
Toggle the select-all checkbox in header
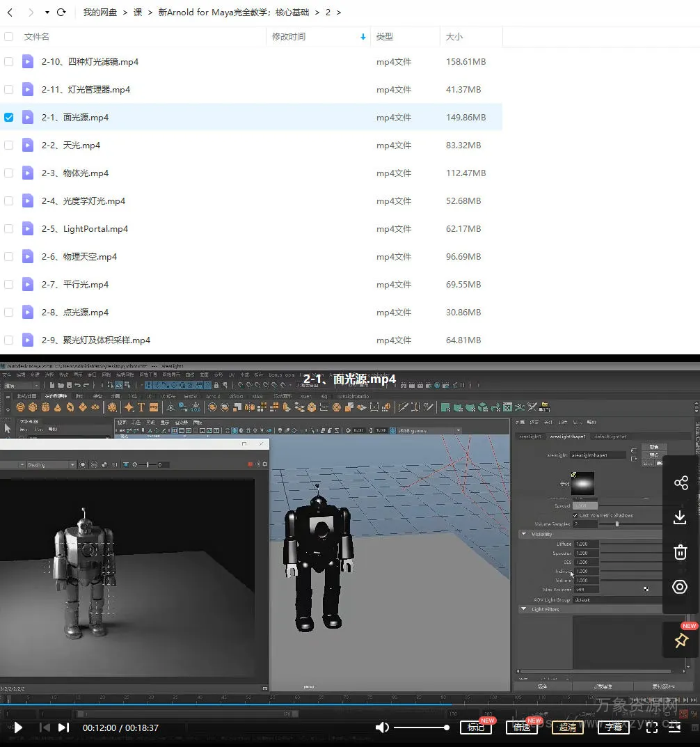coord(9,37)
